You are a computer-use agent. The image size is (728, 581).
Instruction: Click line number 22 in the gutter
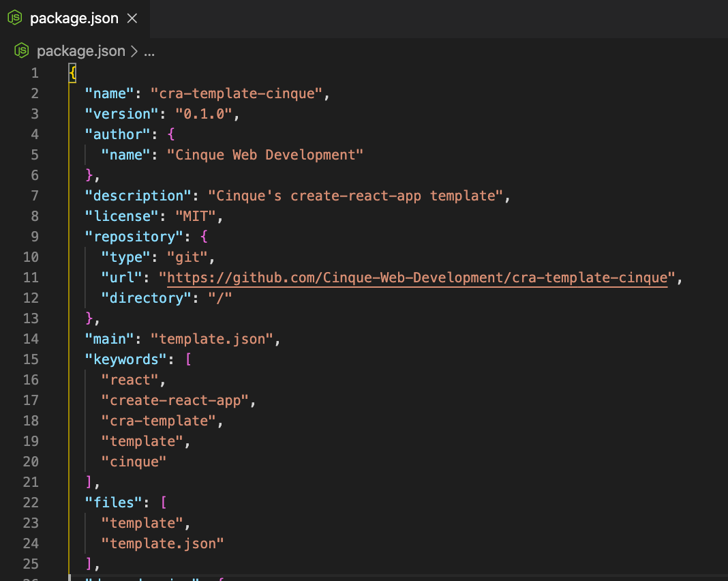point(31,502)
